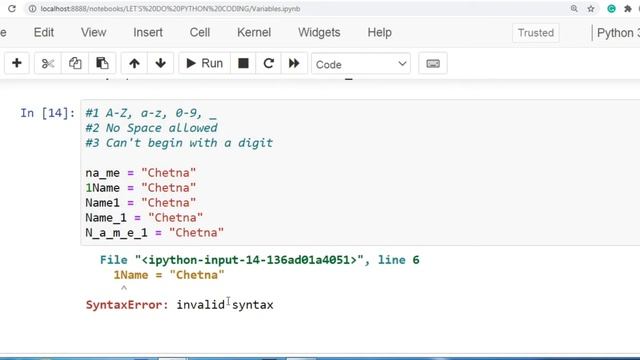Click comment '#2 No Space allowed'

coord(151,128)
